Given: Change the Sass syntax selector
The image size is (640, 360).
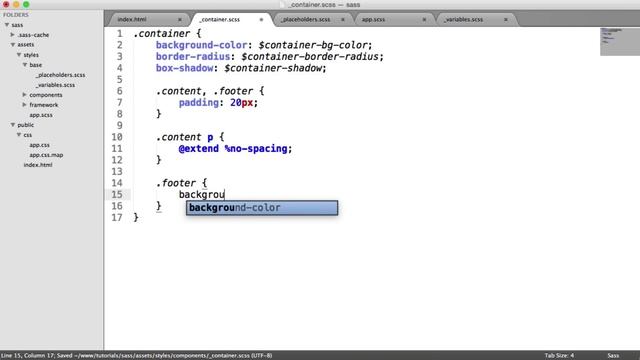Looking at the screenshot, I should point(613,356).
